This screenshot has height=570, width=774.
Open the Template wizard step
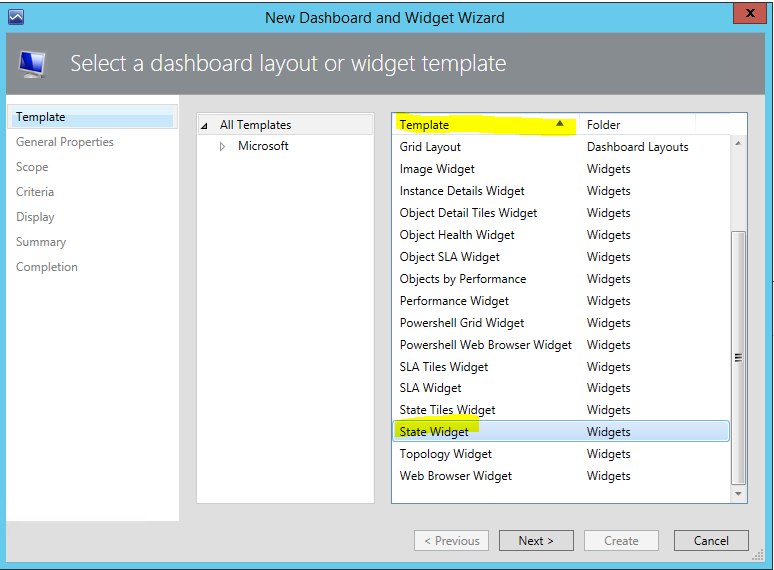92,117
